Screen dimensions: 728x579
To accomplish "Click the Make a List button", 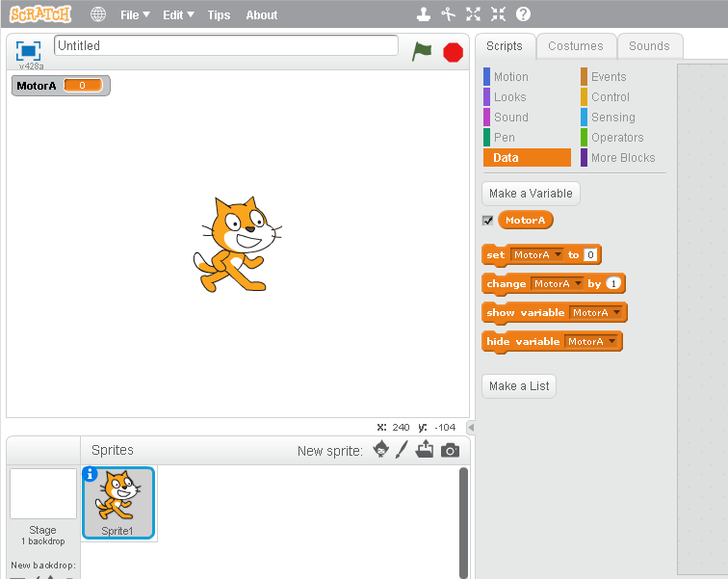I will tap(519, 386).
